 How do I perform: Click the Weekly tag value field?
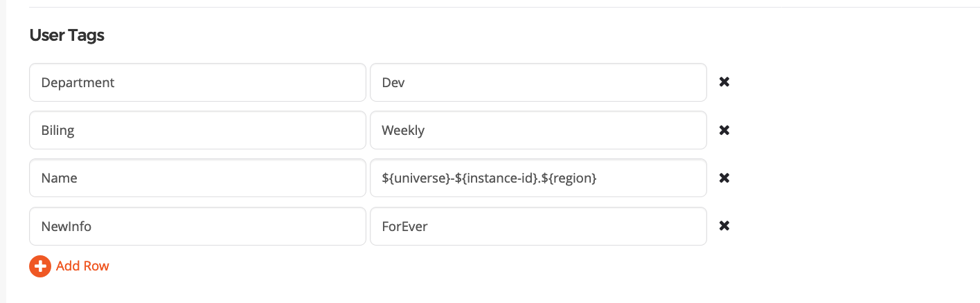[538, 130]
